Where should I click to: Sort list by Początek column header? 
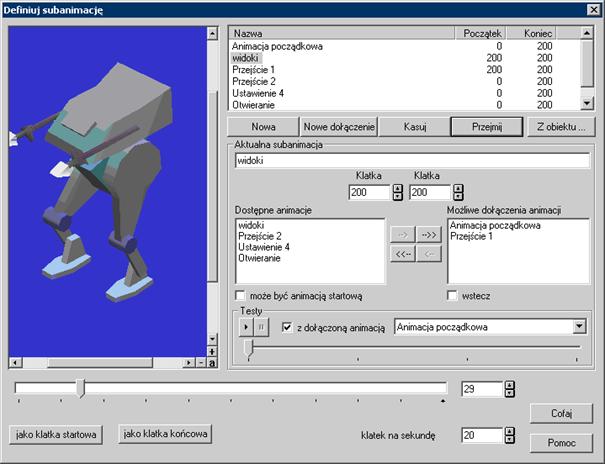(480, 33)
